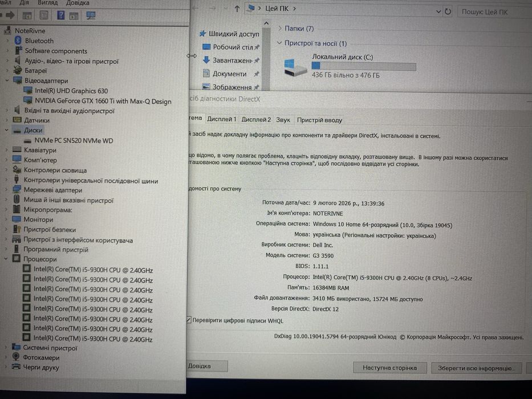The height and width of the screenshot is (399, 532).
Task: Click the Клавіатури keyboard icon
Action: pyautogui.click(x=17, y=149)
